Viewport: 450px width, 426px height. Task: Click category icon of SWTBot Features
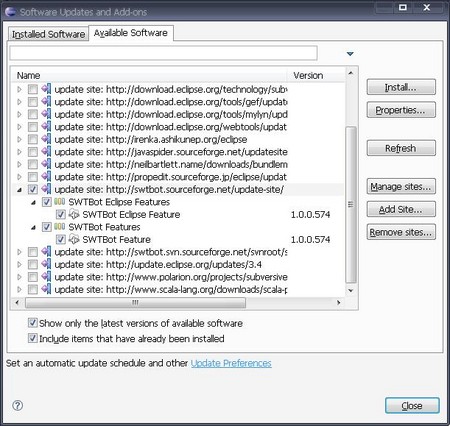pyautogui.click(x=60, y=227)
